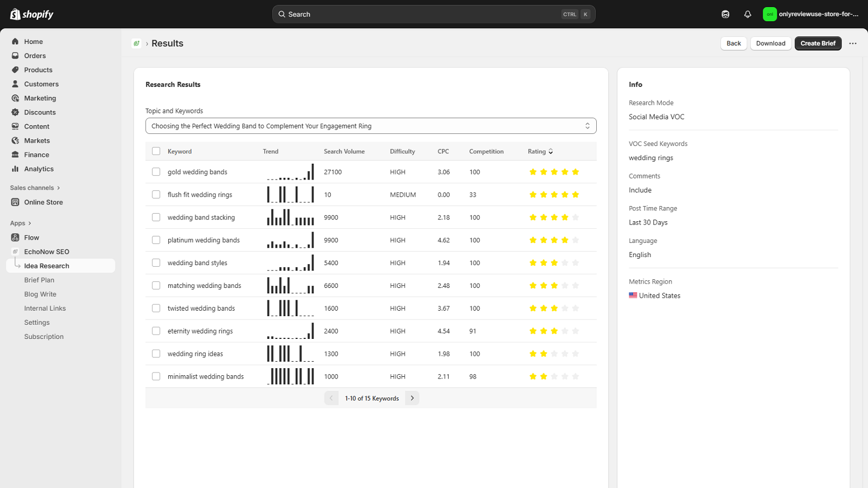
Task: Open Brief Plan in sidebar
Action: click(x=39, y=280)
